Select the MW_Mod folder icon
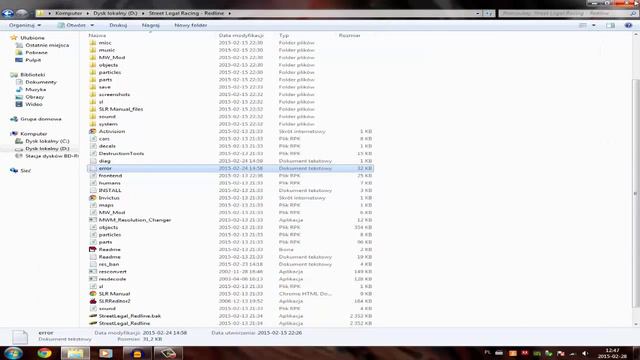This screenshot has height=360, width=640. 93,57
